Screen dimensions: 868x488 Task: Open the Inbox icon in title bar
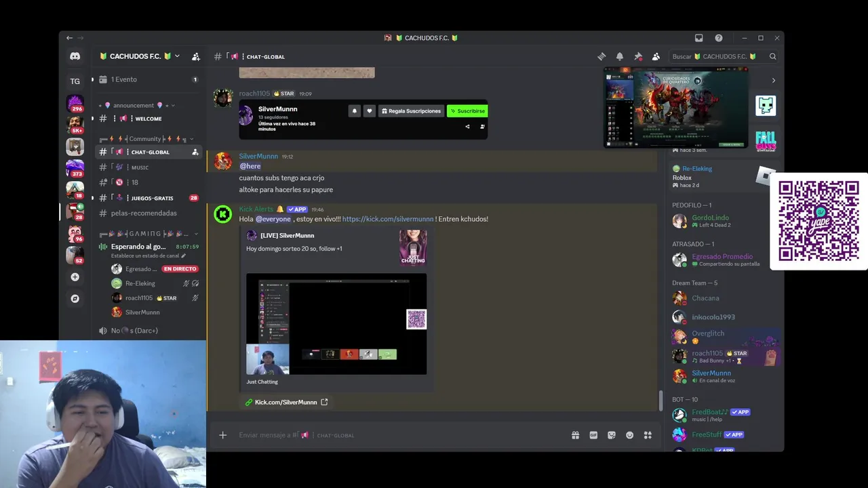(x=698, y=38)
